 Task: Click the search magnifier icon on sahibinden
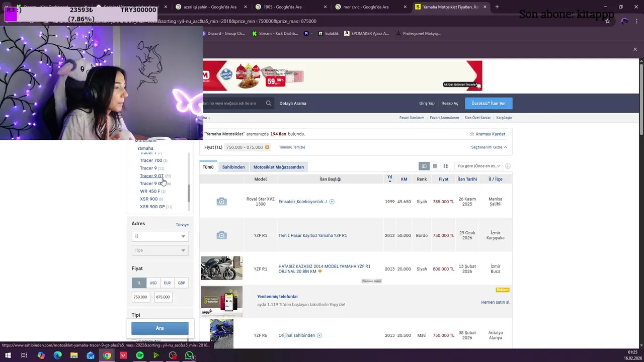[x=269, y=103]
